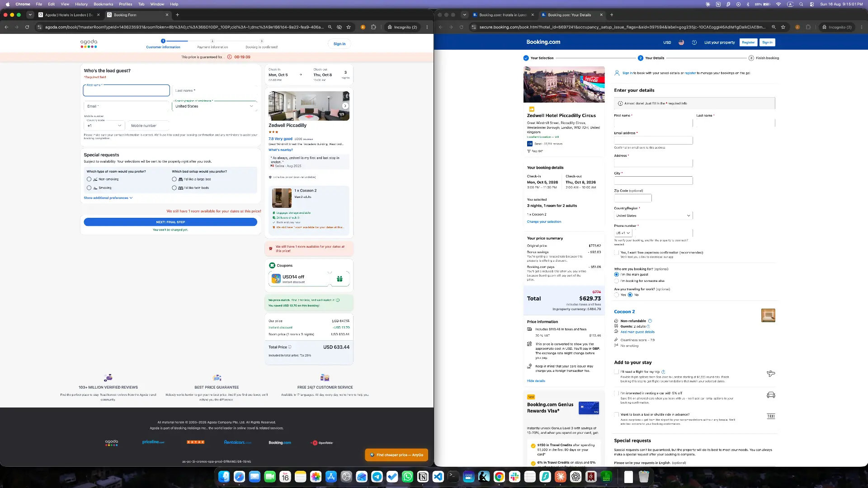Click the Agoda Email input field

(x=127, y=106)
